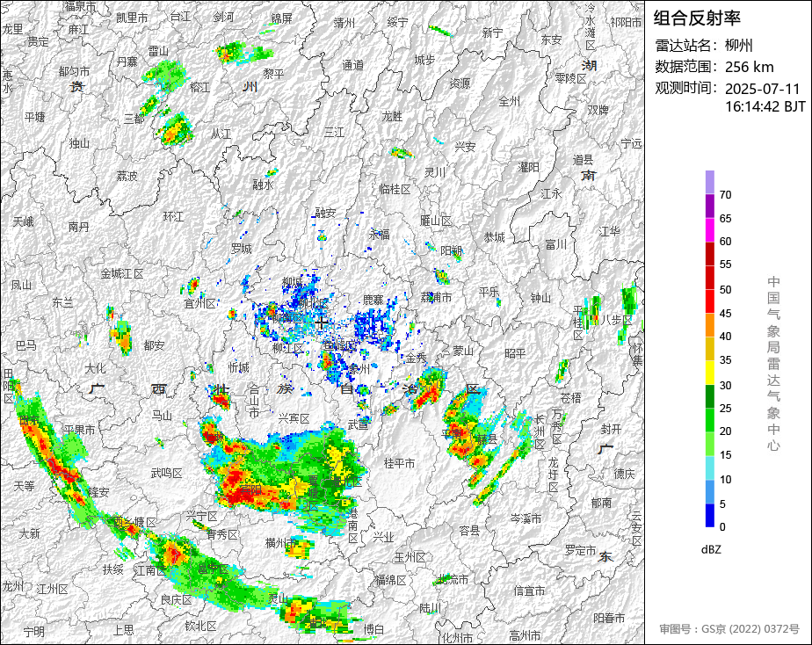This screenshot has width=812, height=645.
Task: Click the 宁明 map label
Action: click(33, 632)
